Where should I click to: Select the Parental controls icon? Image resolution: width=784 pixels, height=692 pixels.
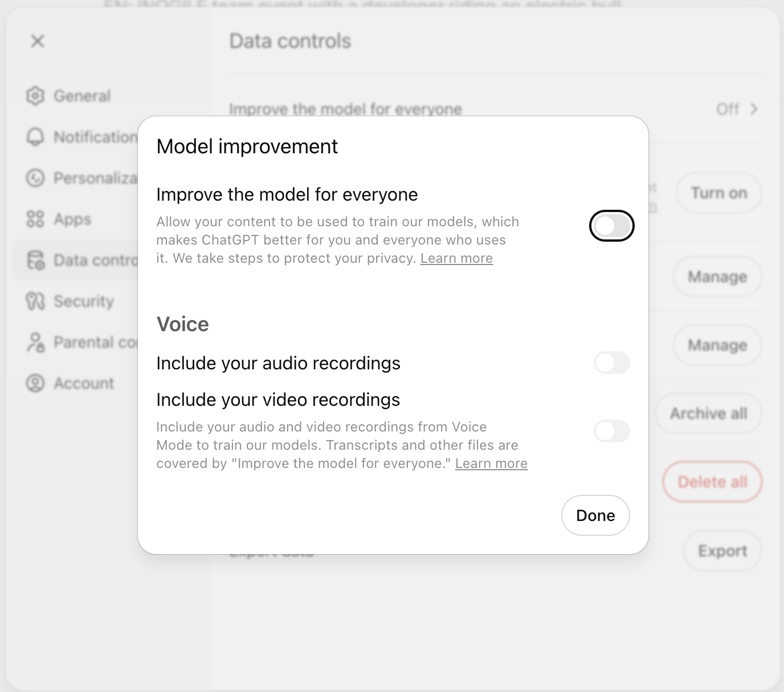pyautogui.click(x=35, y=342)
